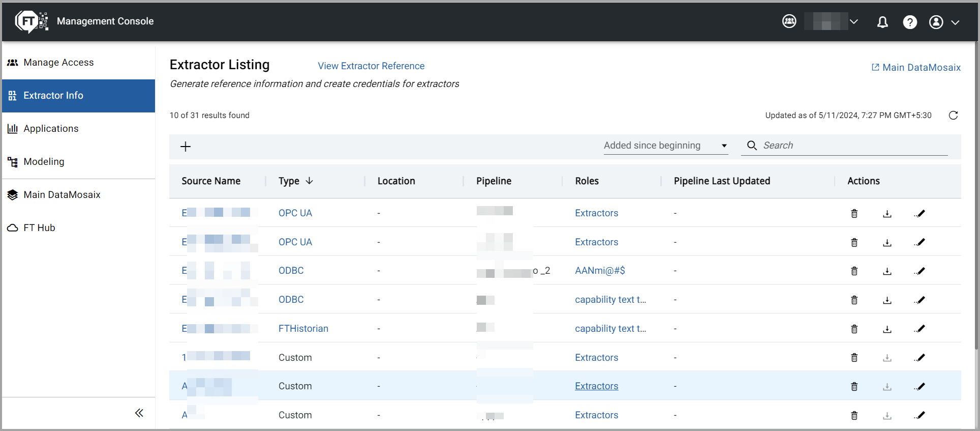Viewport: 980px width, 431px height.
Task: Open the Main DataMosaix external link
Action: pos(916,68)
